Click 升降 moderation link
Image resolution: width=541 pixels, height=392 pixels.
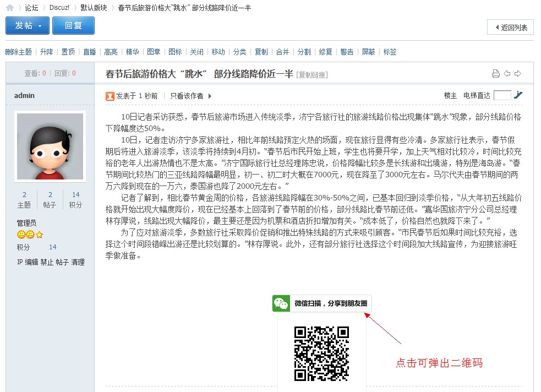click(47, 52)
